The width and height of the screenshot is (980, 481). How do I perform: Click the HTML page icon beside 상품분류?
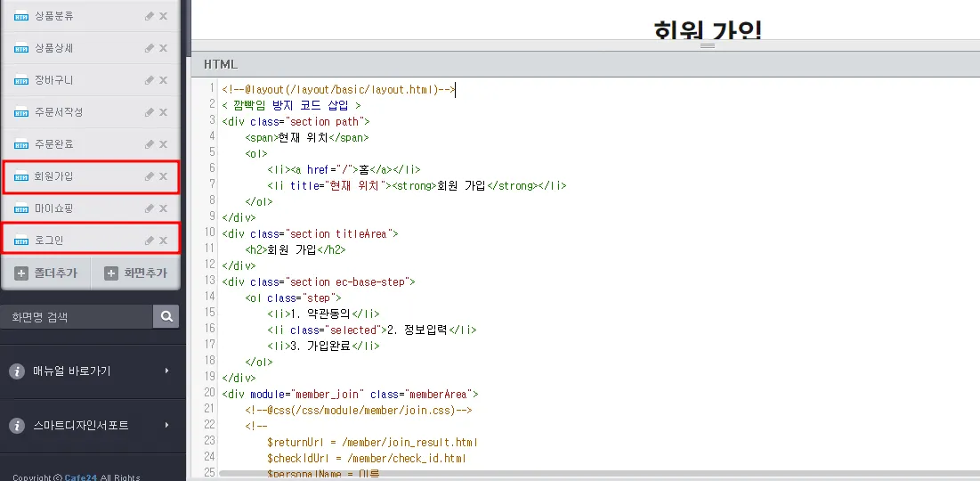coord(22,17)
